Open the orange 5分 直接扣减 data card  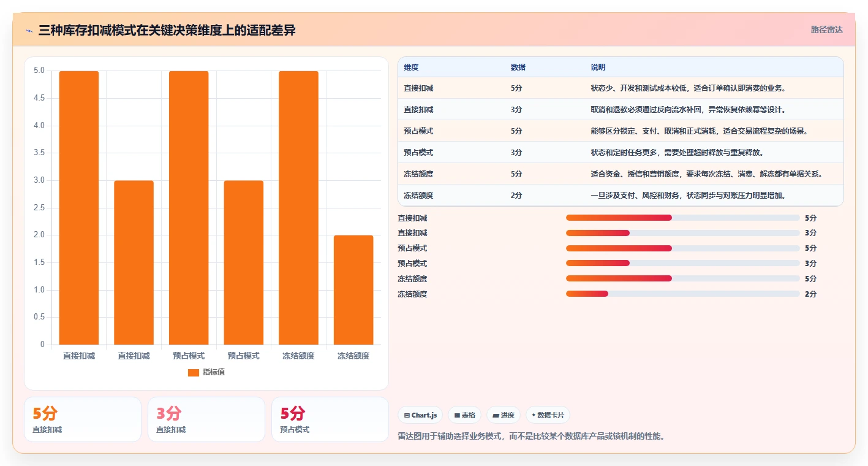pos(83,419)
